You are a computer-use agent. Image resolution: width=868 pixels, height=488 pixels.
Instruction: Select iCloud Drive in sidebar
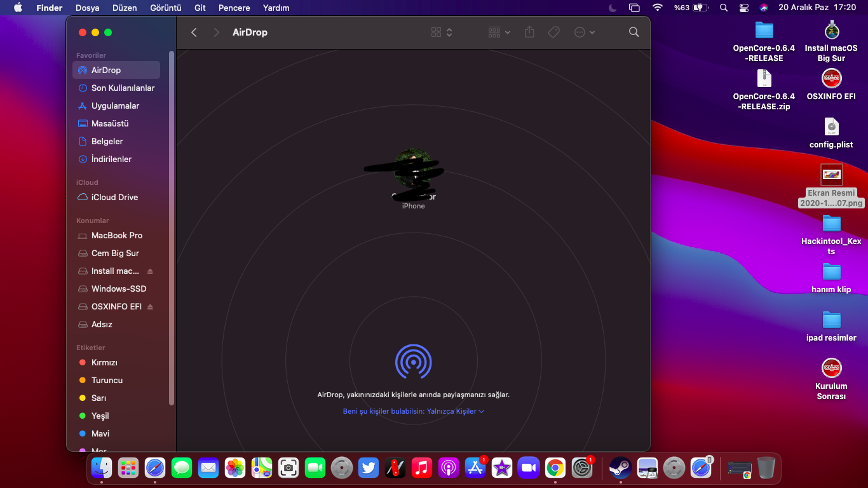(x=114, y=197)
